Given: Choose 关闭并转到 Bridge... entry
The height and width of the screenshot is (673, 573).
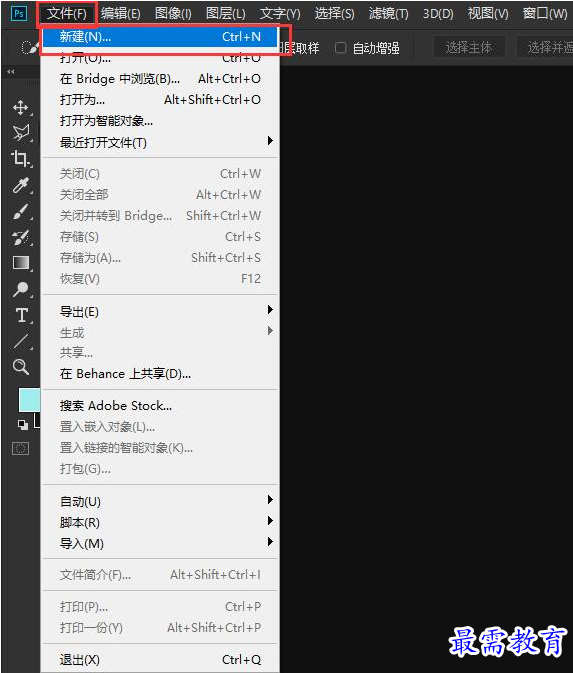Looking at the screenshot, I should 160,215.
